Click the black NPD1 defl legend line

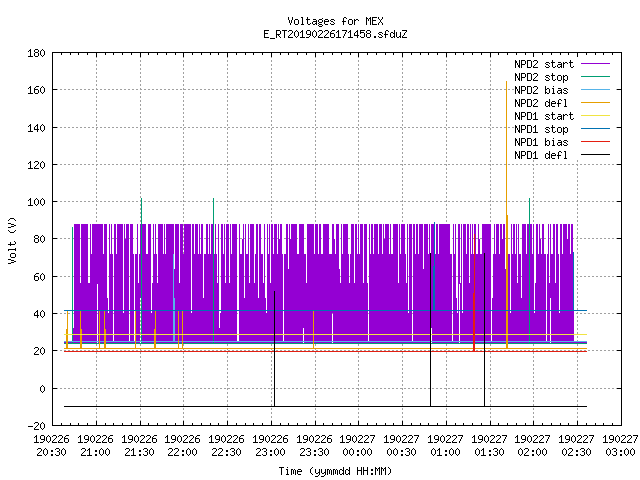pos(595,155)
